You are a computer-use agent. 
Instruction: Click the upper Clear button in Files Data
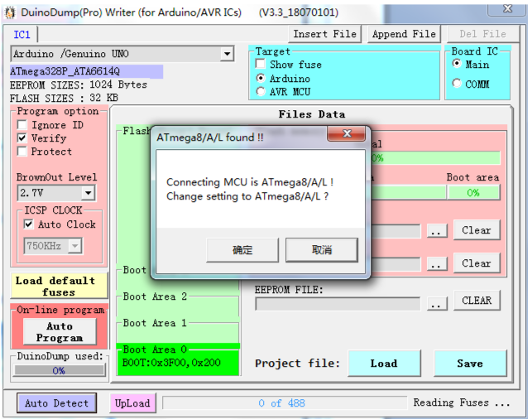(477, 230)
